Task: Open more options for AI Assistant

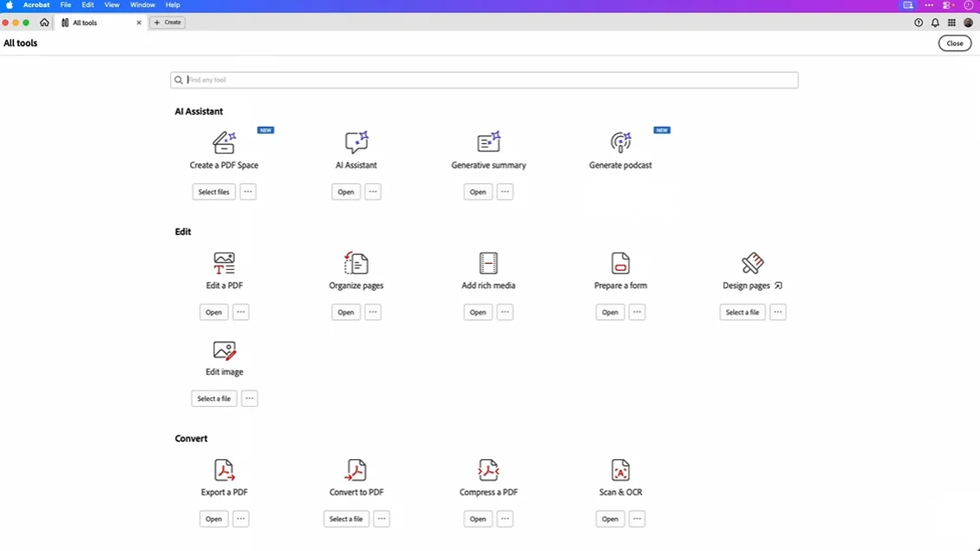Action: (373, 192)
